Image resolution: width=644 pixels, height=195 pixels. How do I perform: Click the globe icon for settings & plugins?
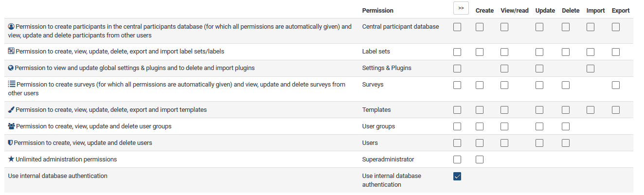11,68
